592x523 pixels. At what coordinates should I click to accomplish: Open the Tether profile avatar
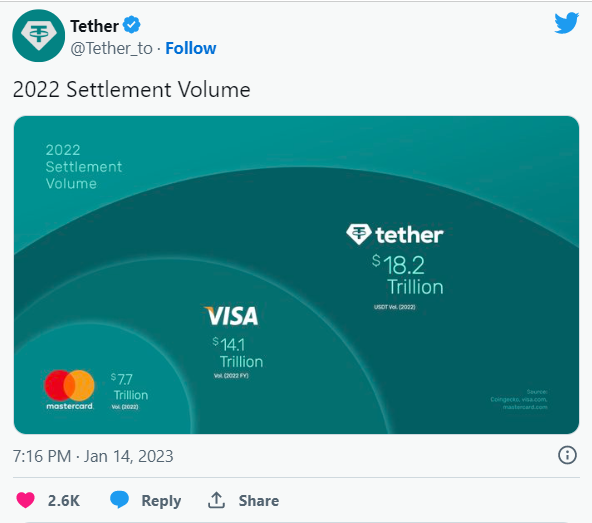coord(39,35)
